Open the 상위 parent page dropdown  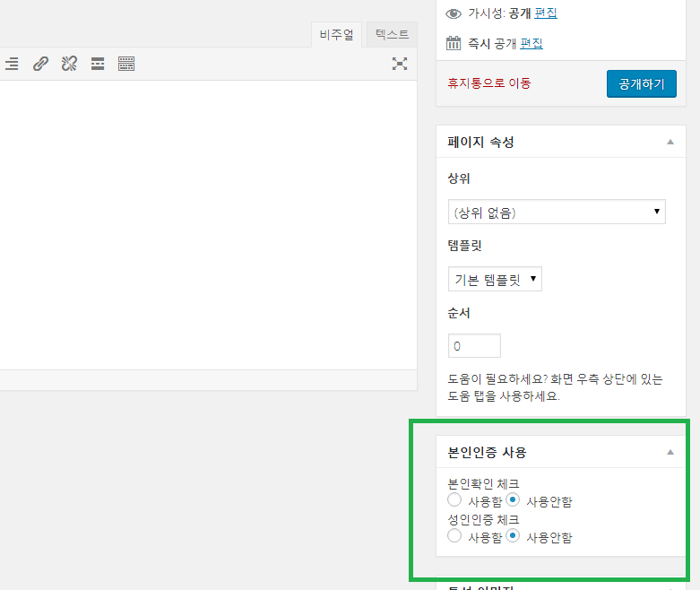pyautogui.click(x=556, y=213)
